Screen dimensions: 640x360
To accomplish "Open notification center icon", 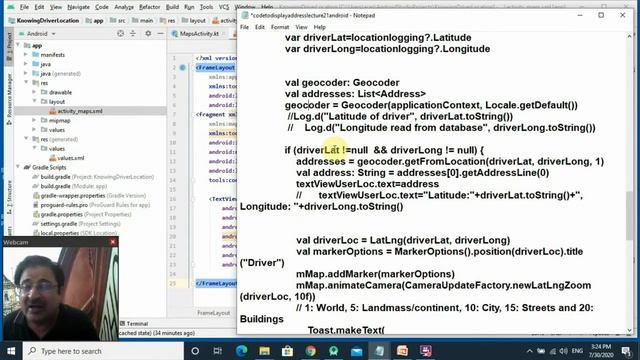I will point(626,351).
